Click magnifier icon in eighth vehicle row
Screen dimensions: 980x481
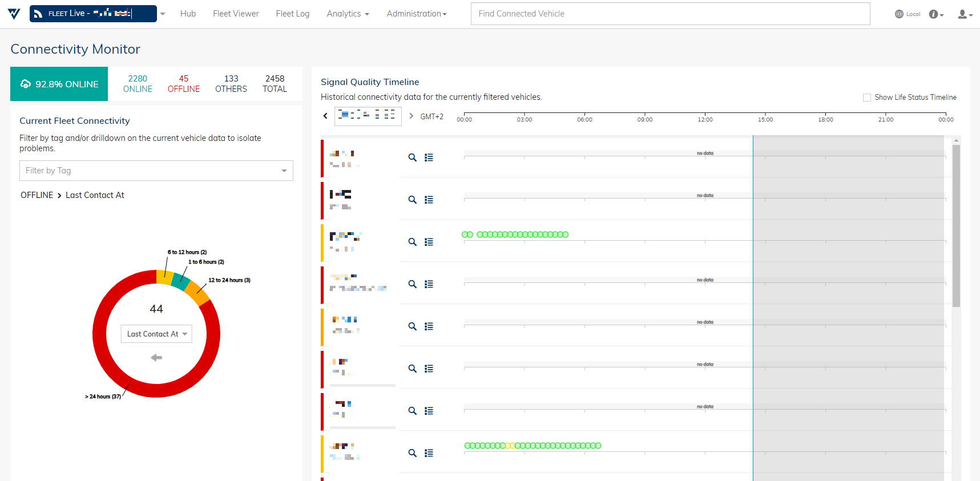(413, 453)
